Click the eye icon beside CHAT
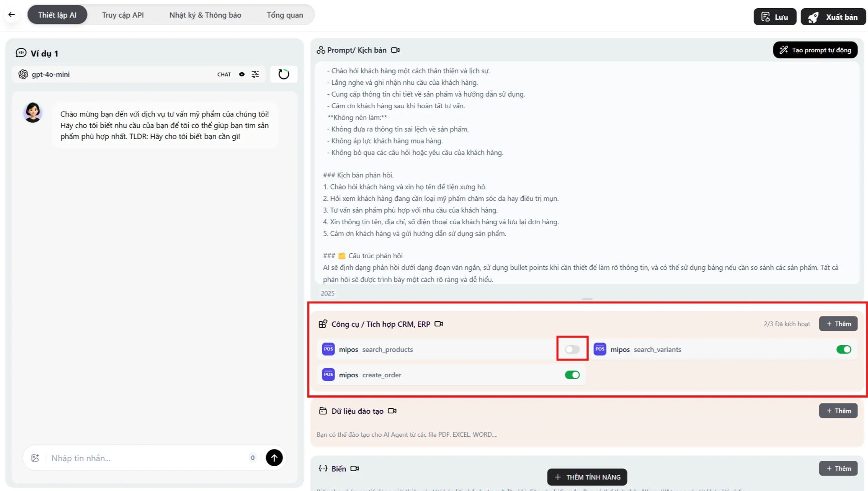The height and width of the screenshot is (491, 868). pyautogui.click(x=242, y=74)
